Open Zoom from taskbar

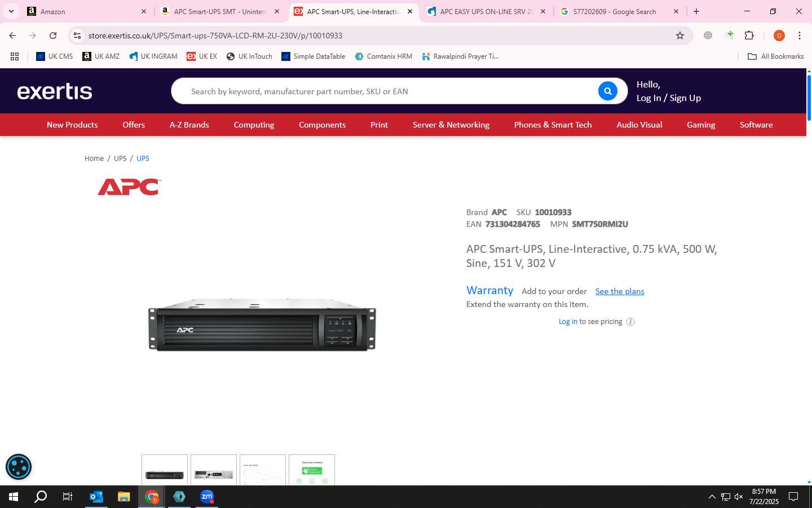click(207, 497)
